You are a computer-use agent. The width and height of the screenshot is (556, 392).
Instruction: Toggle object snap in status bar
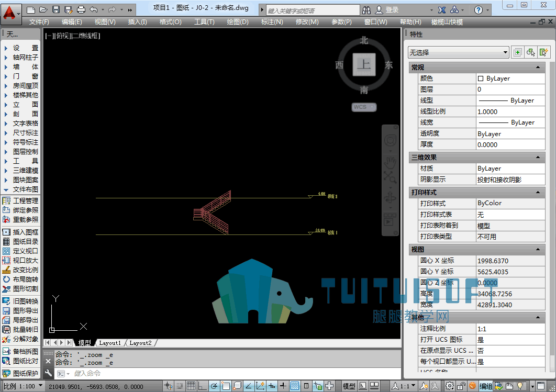226,386
